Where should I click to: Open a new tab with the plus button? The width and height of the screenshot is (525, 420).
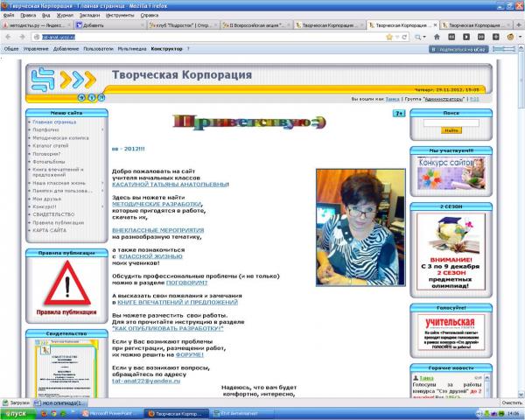click(518, 25)
